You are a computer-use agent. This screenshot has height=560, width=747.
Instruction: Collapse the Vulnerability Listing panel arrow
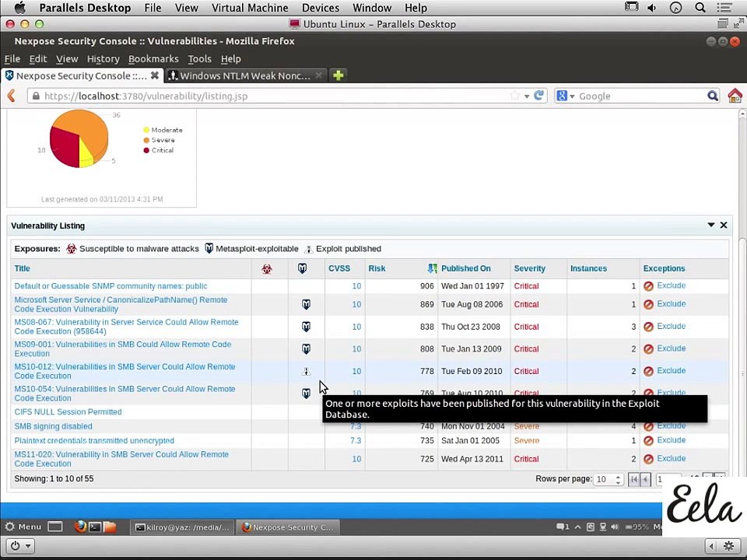[710, 225]
